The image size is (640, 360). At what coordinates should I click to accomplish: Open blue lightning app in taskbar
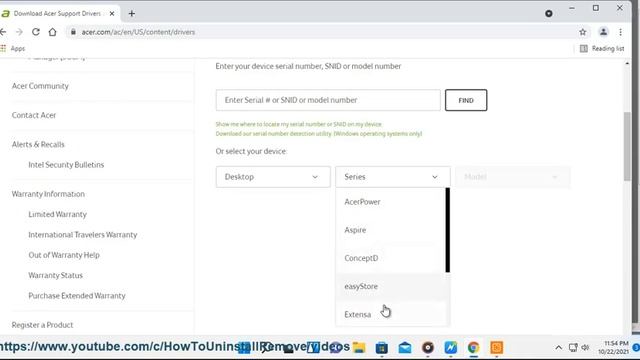[451, 347]
